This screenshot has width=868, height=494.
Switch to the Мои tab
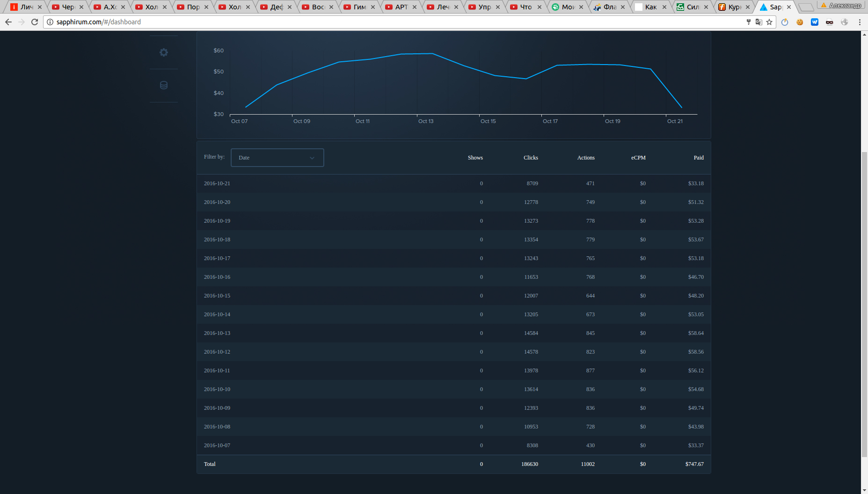[568, 7]
